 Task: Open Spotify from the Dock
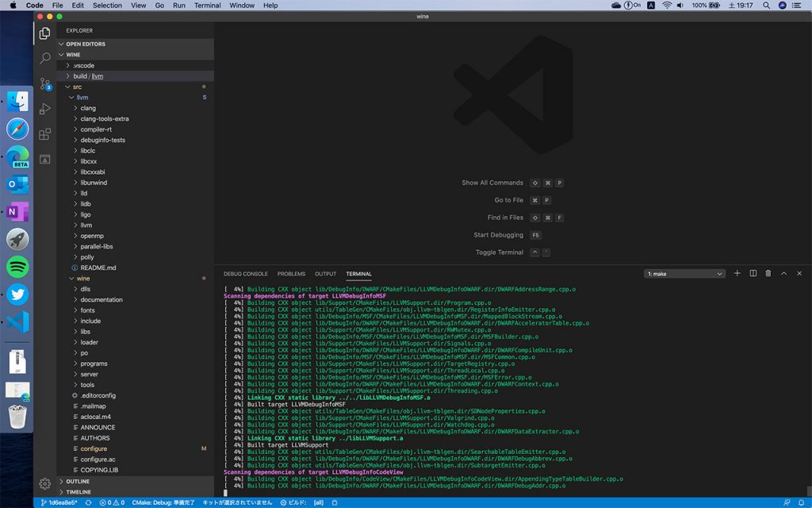[17, 267]
